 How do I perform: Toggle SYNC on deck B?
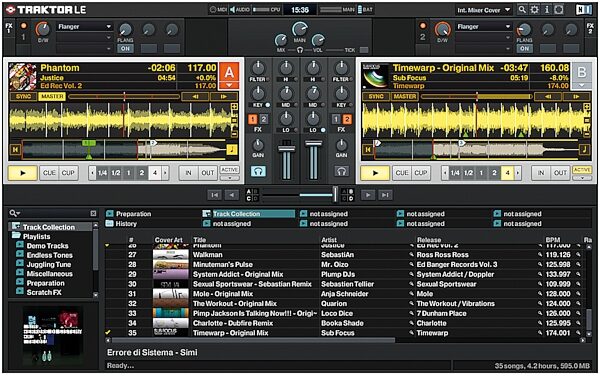point(376,96)
